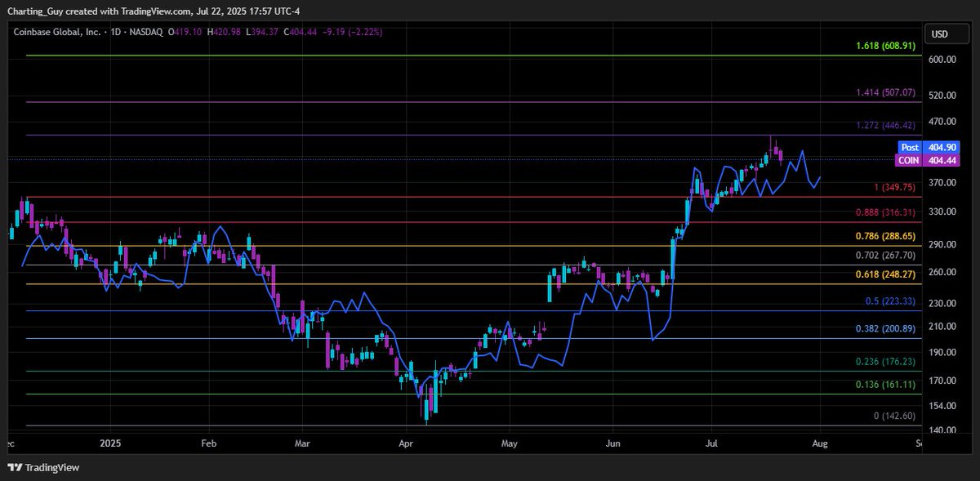Click the Aug label on time axis
980x481 pixels.
point(821,444)
